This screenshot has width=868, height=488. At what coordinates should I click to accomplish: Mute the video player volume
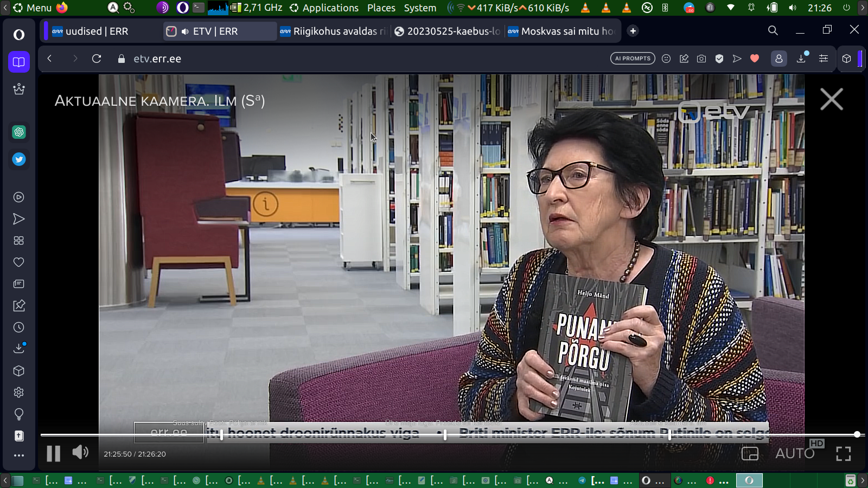pos(80,452)
